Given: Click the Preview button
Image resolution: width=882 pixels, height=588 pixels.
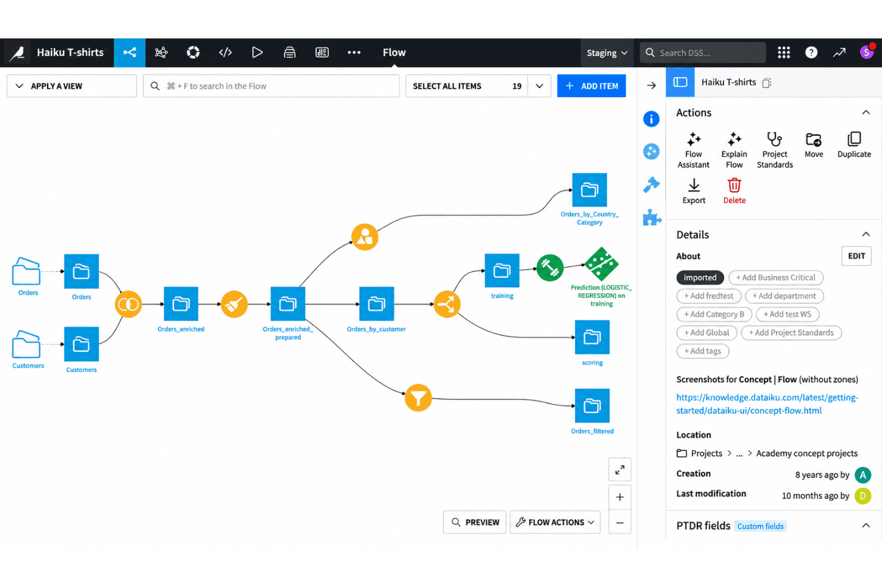Looking at the screenshot, I should [475, 522].
